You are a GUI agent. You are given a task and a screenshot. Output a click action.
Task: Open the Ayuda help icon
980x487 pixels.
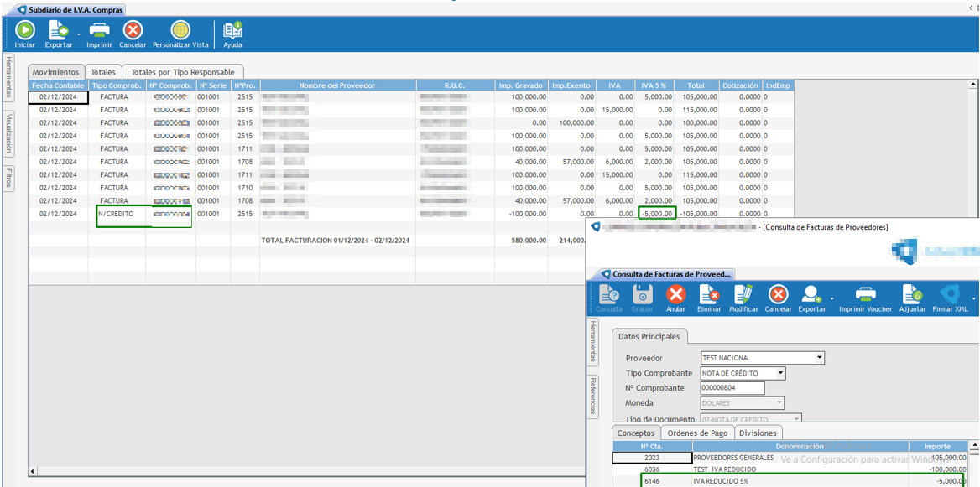tap(232, 32)
